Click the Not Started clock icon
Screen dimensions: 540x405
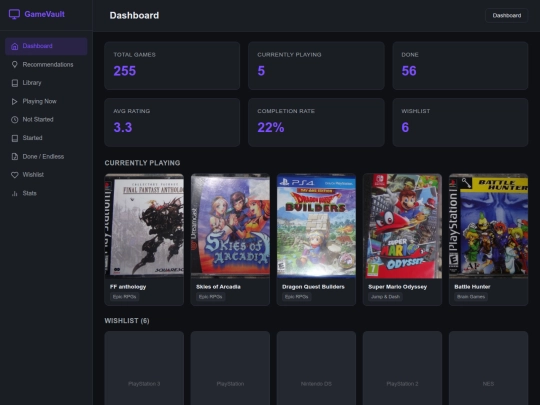coord(14,120)
